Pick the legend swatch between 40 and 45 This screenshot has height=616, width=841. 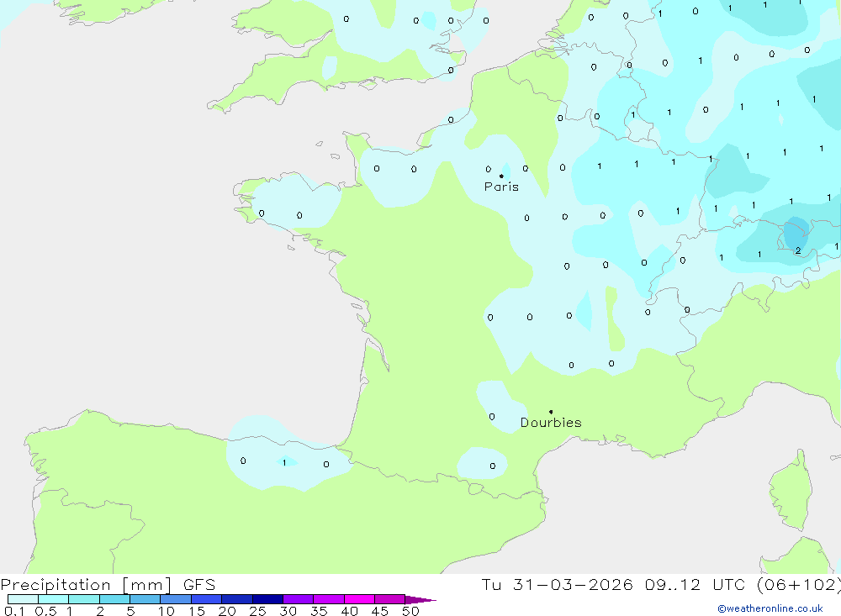[x=359, y=599]
